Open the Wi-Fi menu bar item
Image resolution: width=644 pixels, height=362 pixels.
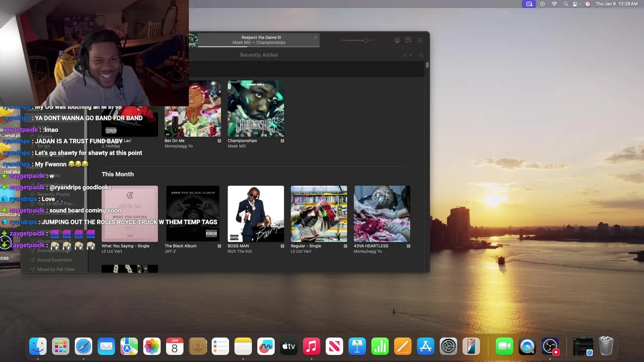554,4
